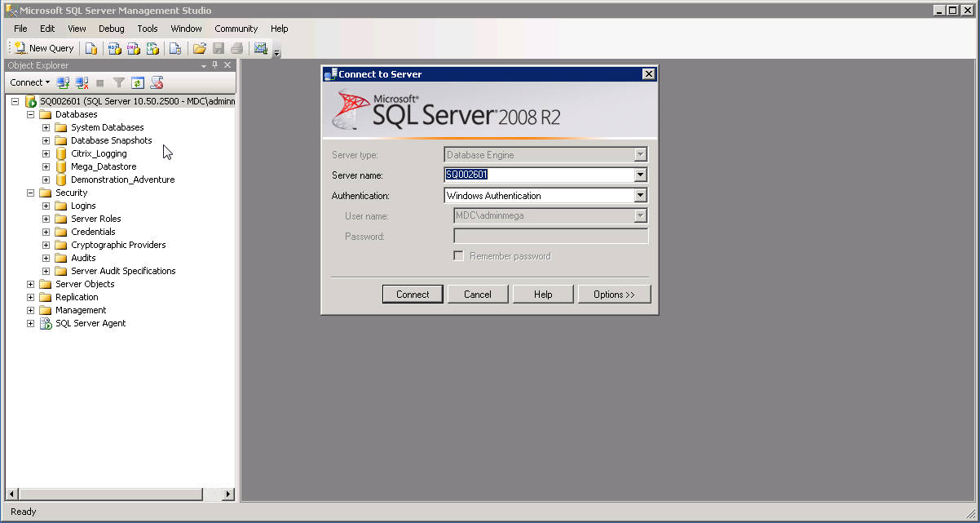Viewport: 980px width, 523px height.
Task: Open the Server name dropdown
Action: click(640, 175)
